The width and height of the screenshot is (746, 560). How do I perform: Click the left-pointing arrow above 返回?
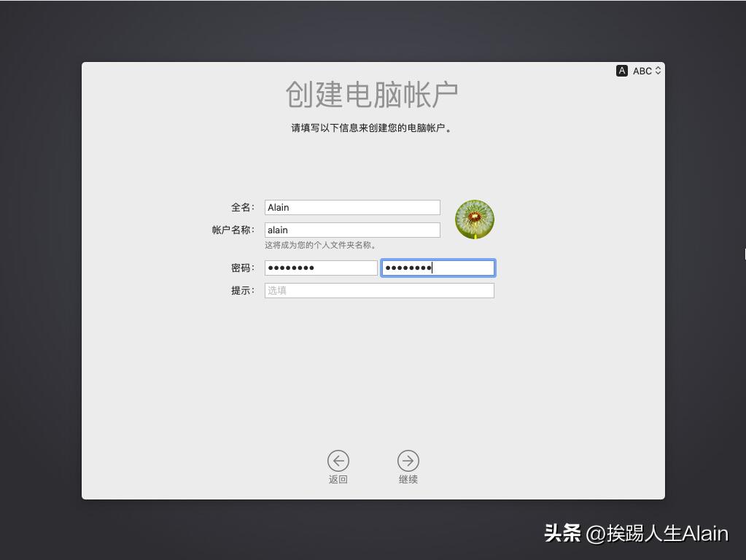[x=338, y=461]
